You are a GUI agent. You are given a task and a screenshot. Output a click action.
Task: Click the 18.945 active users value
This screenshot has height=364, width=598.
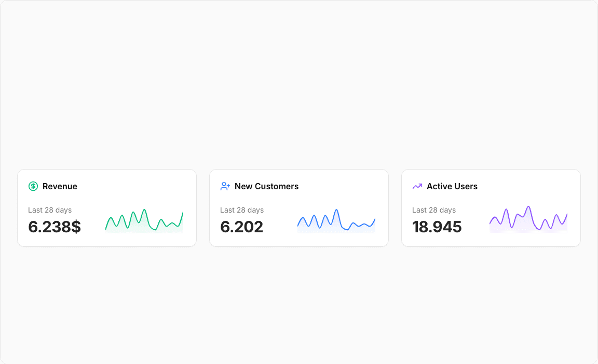[x=437, y=227]
